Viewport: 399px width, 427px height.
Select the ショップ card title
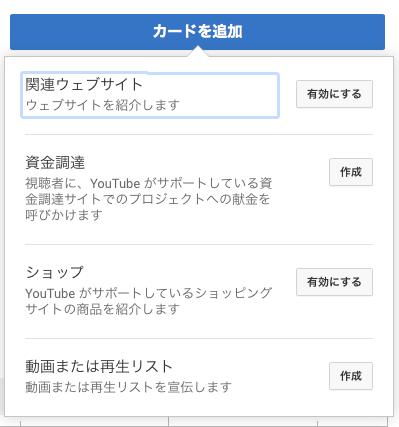coord(54,273)
